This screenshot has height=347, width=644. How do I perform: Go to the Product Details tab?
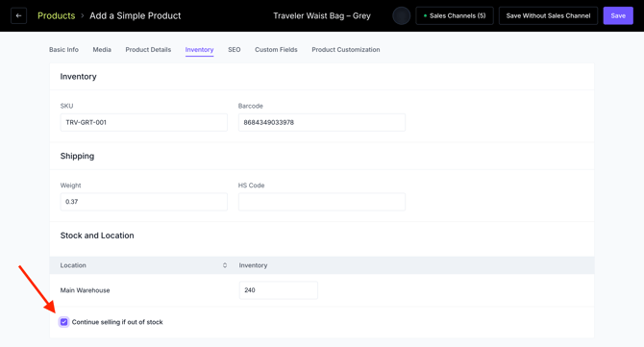click(148, 50)
